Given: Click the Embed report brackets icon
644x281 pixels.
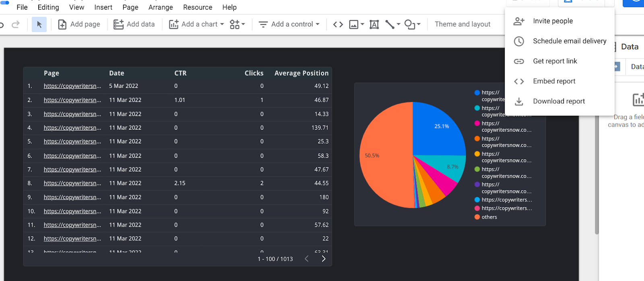Looking at the screenshot, I should pos(519,81).
